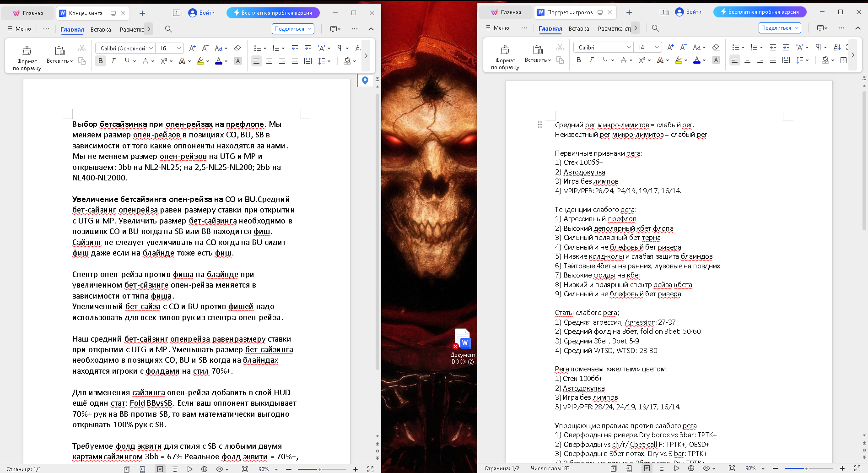The width and height of the screenshot is (868, 473).
Task: Click sort icon in right window ribbon
Action: (837, 47)
